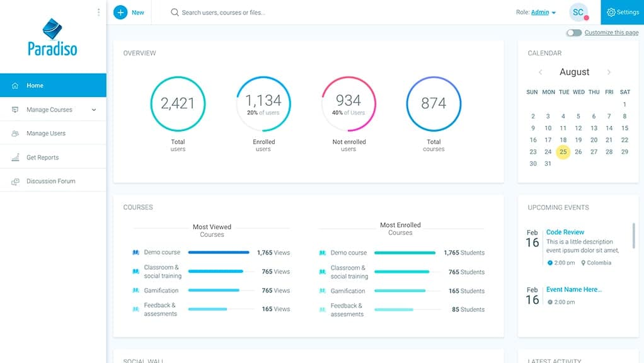The width and height of the screenshot is (644, 363).
Task: Click the 874 Total courses circle
Action: 434,103
